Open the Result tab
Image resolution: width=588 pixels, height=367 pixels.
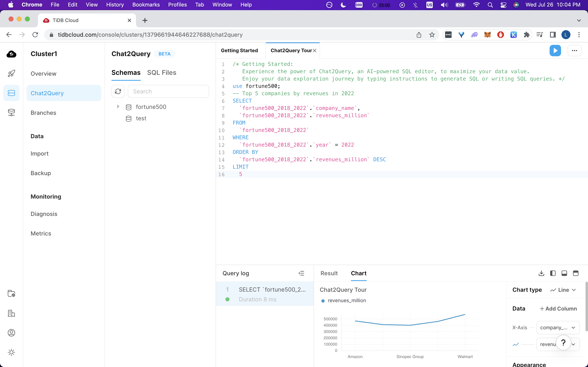[329, 273]
